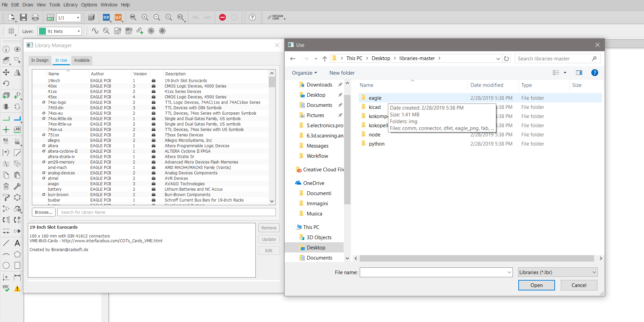Toggle the Show eye tool

[17, 50]
